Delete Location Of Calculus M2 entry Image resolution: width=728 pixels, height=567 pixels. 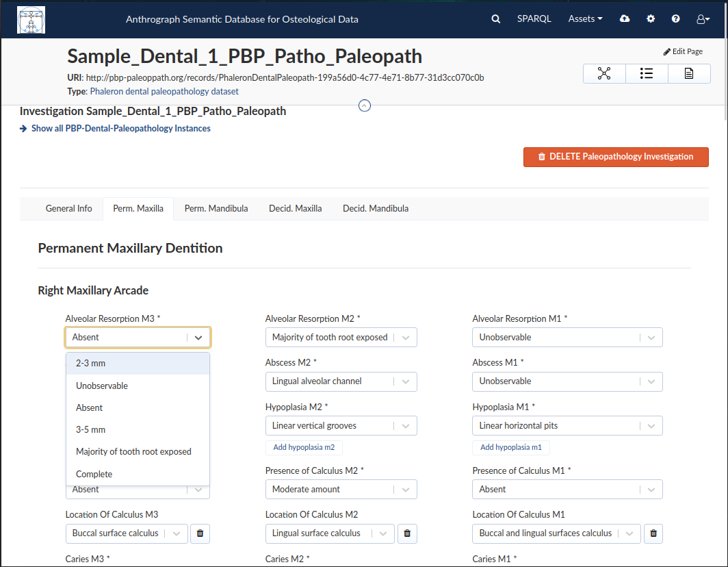coord(407,533)
